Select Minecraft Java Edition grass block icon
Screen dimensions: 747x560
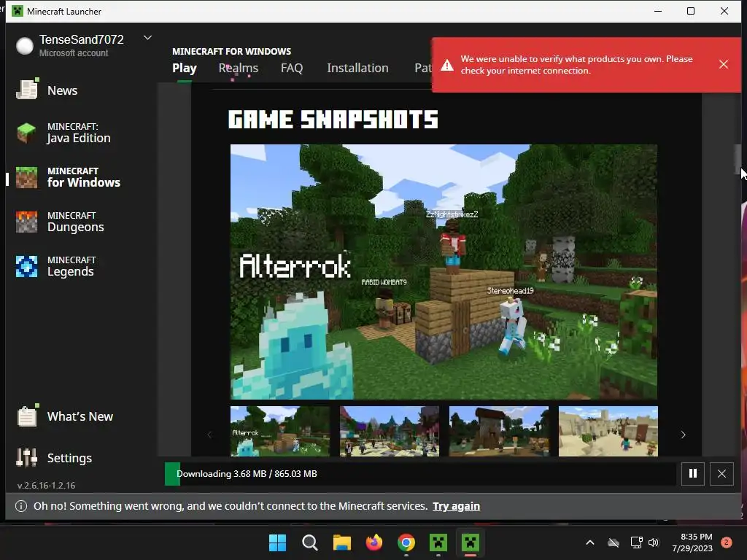(27, 133)
